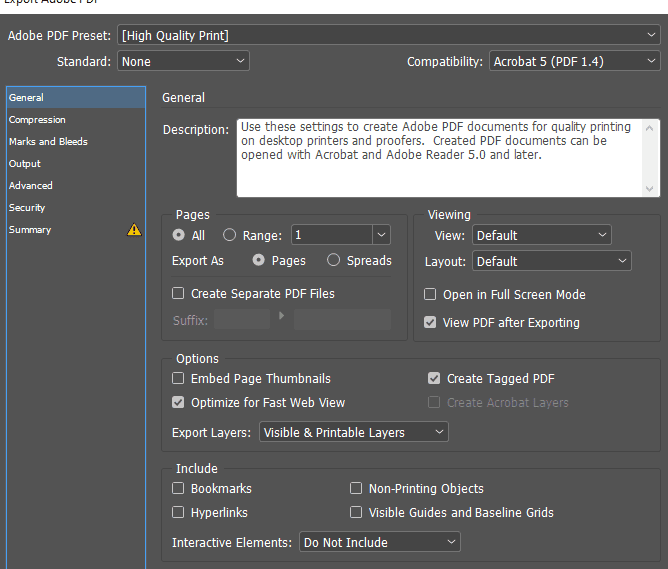Enable Embed Page Thumbnails checkbox
The width and height of the screenshot is (668, 569).
(178, 379)
